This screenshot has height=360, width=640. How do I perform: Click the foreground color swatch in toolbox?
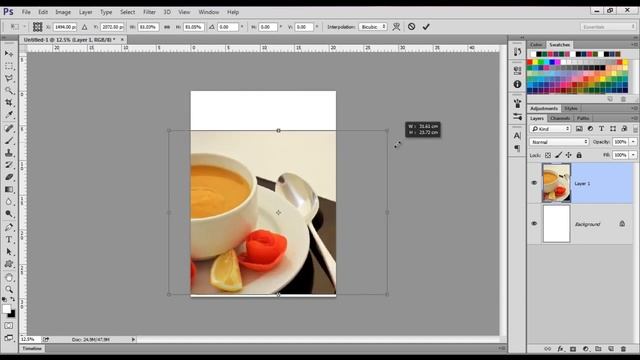click(7, 309)
